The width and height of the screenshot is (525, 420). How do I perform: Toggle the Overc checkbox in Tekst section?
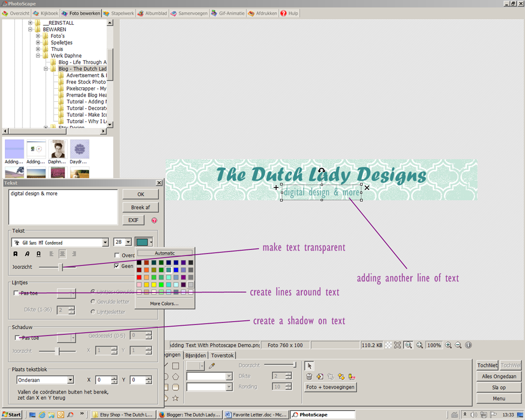(x=117, y=255)
